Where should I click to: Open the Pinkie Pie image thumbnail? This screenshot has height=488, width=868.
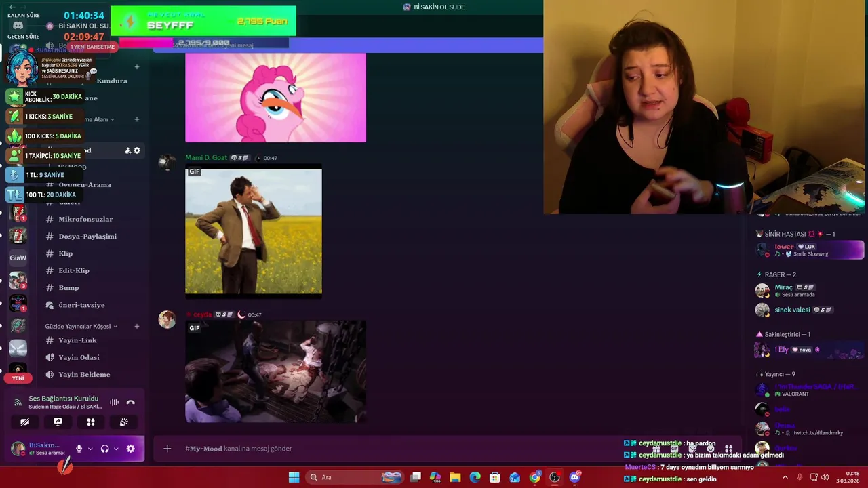coord(275,98)
